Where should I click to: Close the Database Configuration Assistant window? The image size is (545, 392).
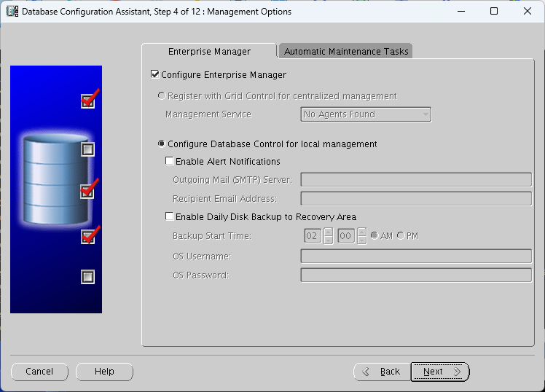pos(528,11)
